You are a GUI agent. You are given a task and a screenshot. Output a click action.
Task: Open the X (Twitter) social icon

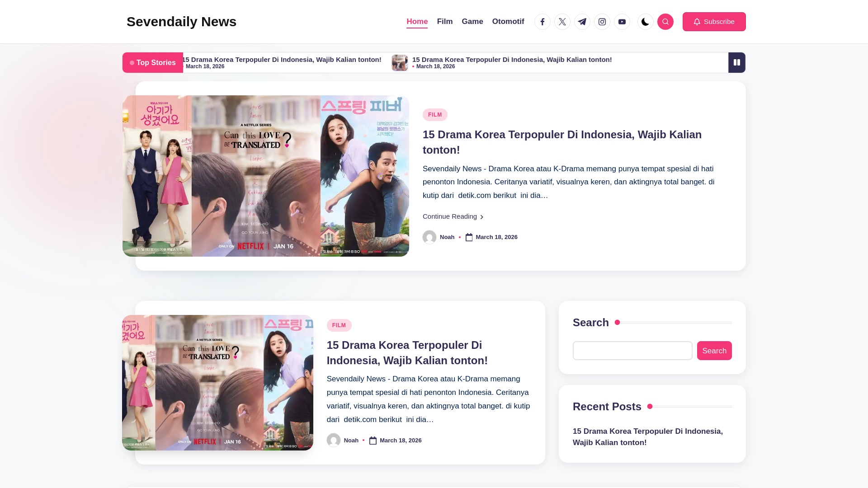point(562,22)
